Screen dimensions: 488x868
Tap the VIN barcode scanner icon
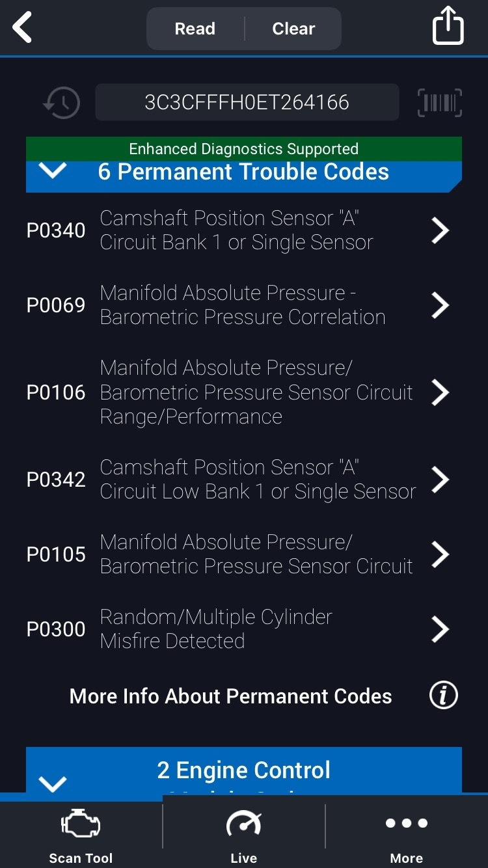(x=439, y=103)
